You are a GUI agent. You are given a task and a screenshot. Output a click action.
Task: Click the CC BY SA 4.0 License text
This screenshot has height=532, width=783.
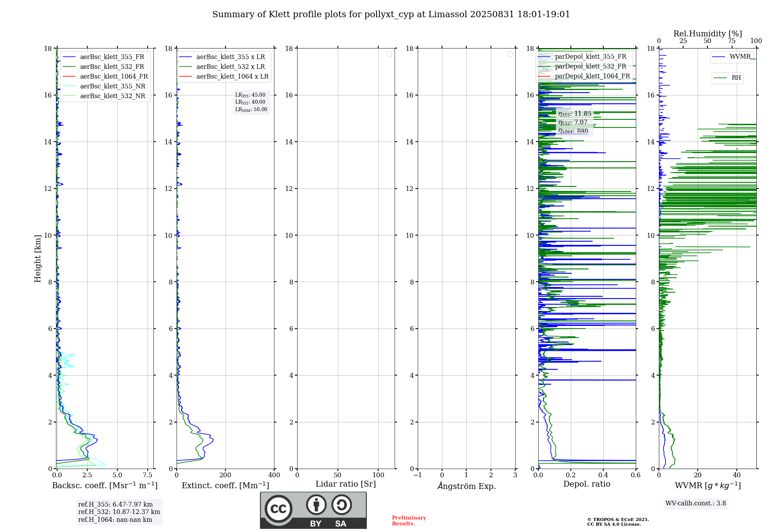tap(614, 525)
